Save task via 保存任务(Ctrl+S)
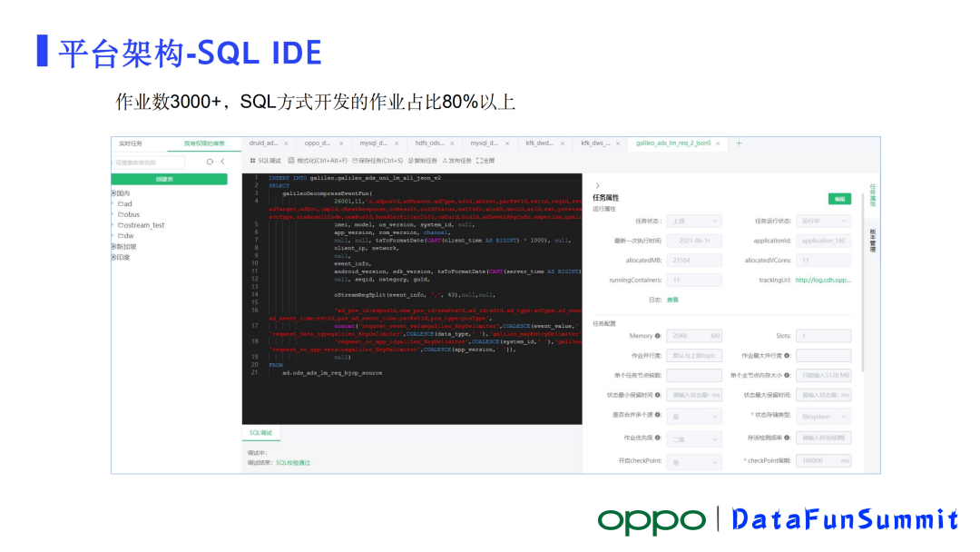This screenshot has width=980, height=552. pyautogui.click(x=377, y=161)
